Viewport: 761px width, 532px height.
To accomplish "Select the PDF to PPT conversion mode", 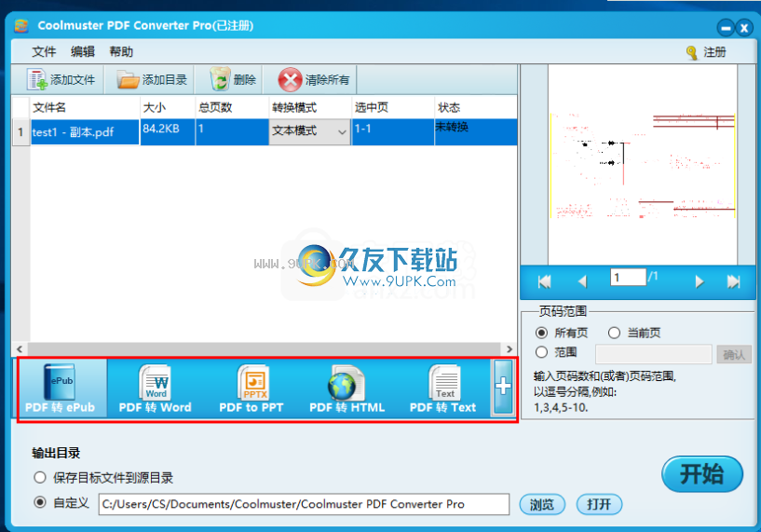I will 251,389.
